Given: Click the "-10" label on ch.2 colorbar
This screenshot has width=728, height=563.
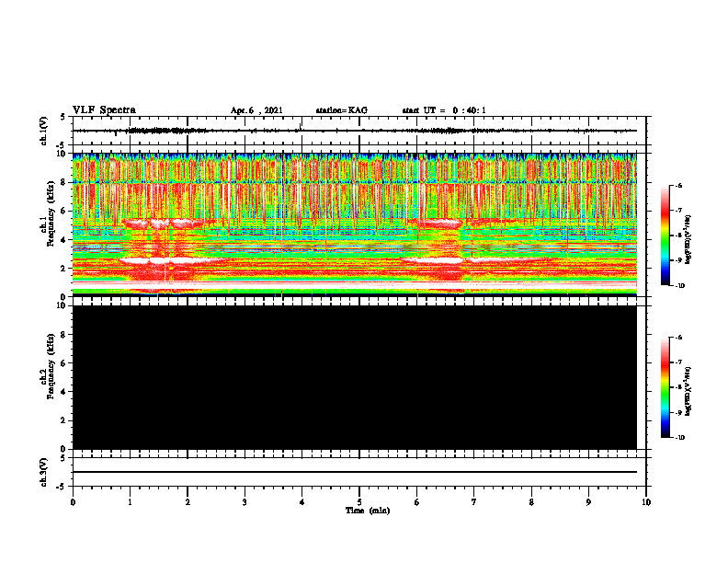Looking at the screenshot, I should coord(679,438).
